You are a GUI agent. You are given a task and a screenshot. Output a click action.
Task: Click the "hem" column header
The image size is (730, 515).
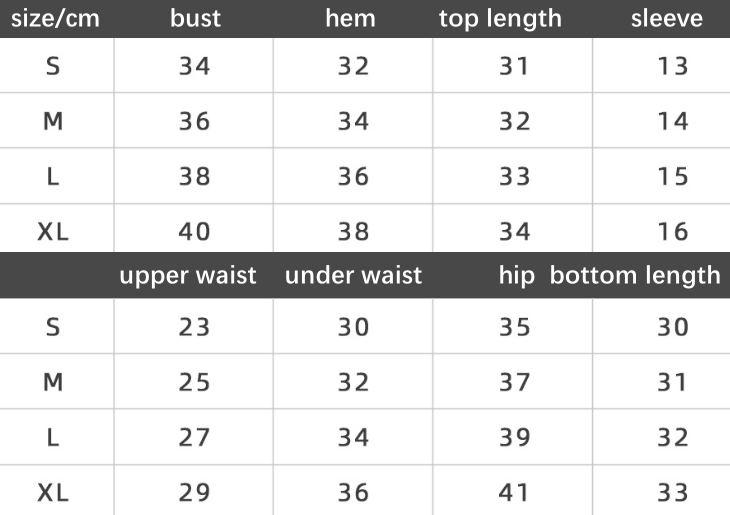point(350,19)
